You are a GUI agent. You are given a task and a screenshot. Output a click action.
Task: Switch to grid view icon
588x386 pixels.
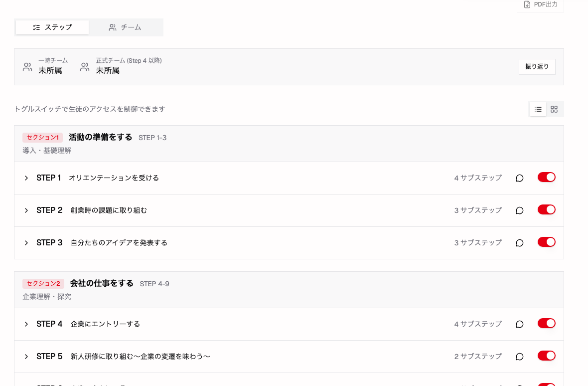click(x=554, y=109)
